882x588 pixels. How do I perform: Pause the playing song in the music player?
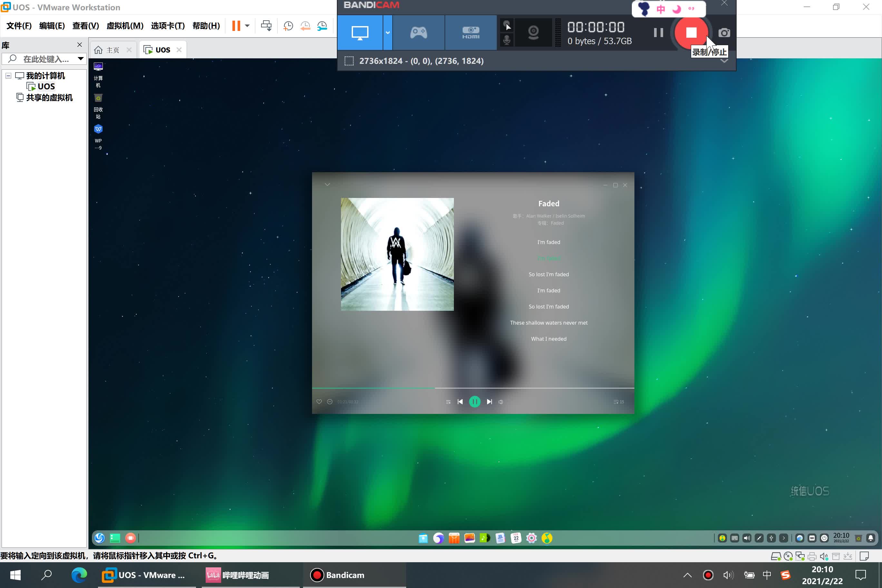click(475, 402)
